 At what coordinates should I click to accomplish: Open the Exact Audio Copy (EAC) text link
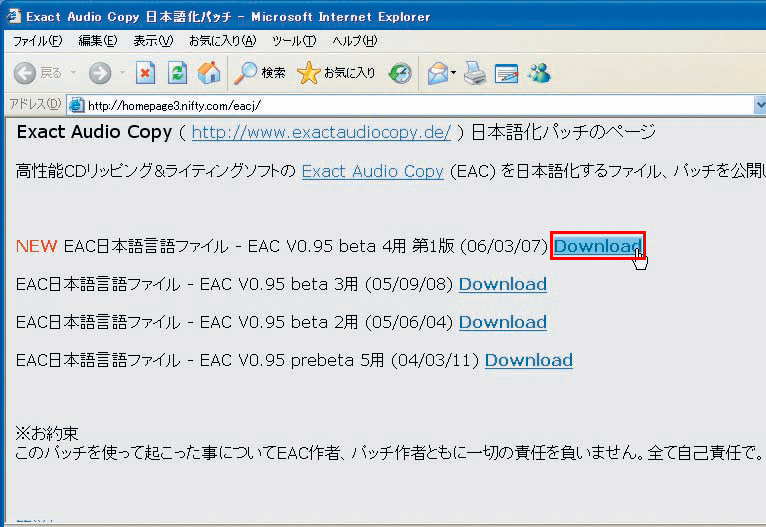pos(373,171)
